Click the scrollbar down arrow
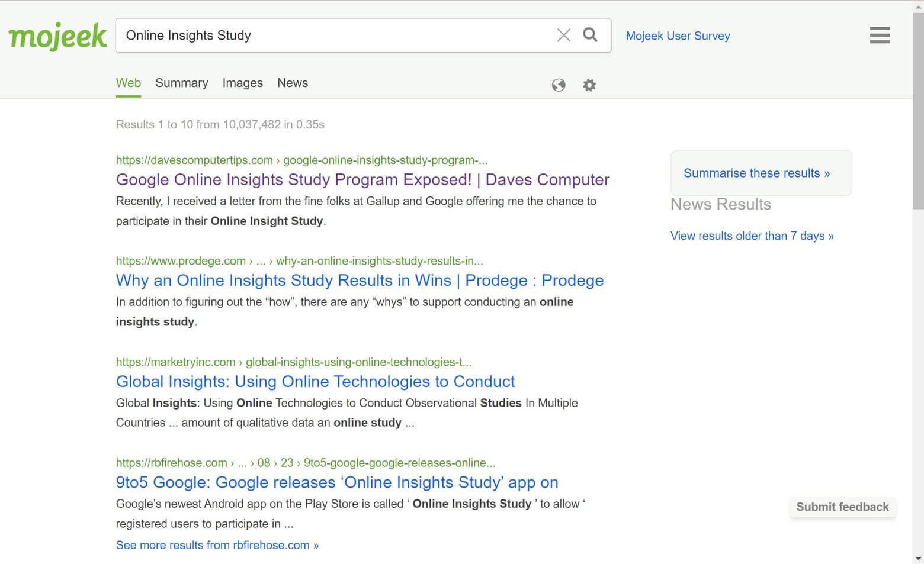This screenshot has height=564, width=924. click(918, 558)
